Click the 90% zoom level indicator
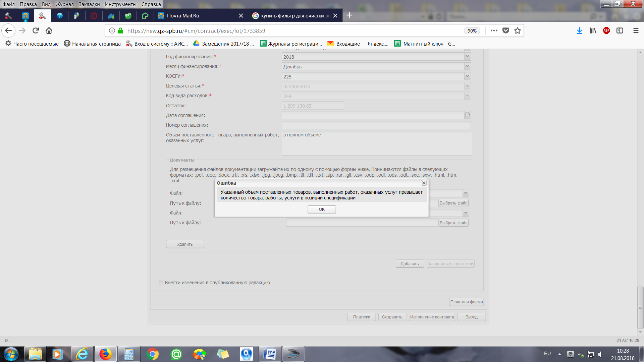This screenshot has height=362, width=644. coord(472,31)
